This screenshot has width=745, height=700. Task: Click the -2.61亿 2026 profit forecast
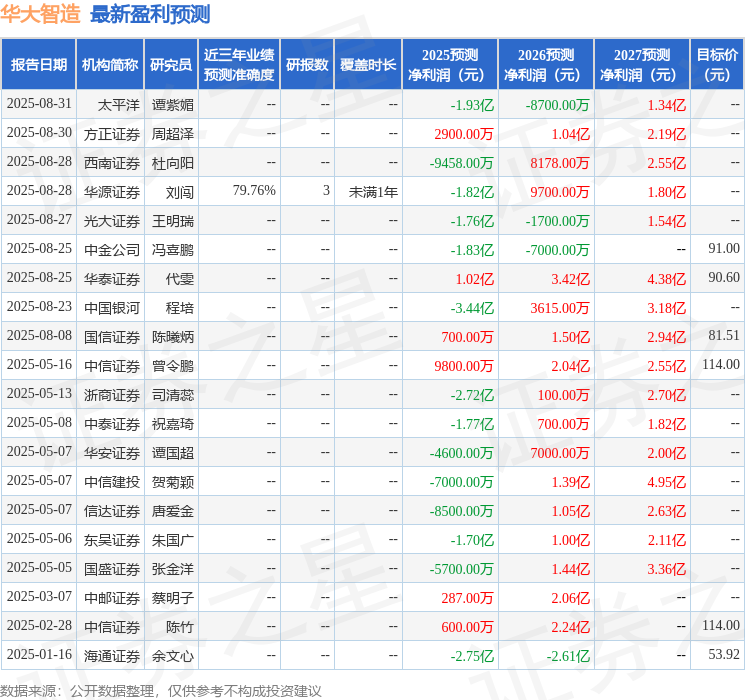coord(568,656)
